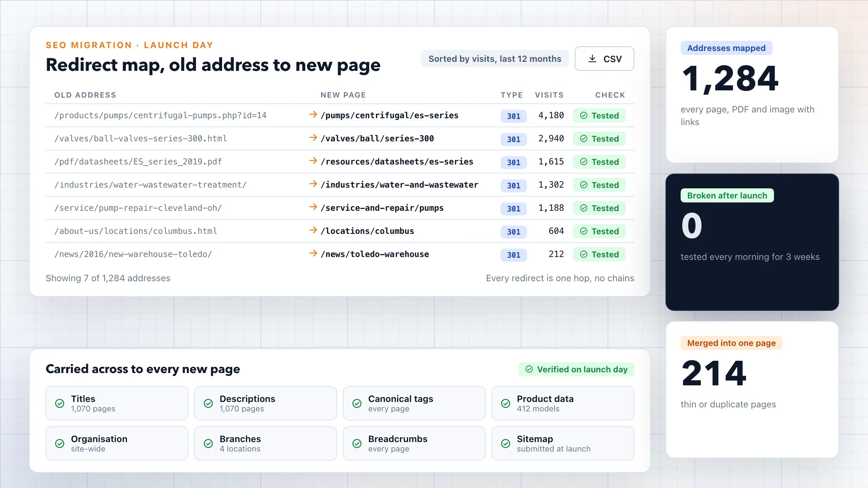This screenshot has height=488, width=868.
Task: Click the 'Verified on launch day' badge
Action: 576,369
